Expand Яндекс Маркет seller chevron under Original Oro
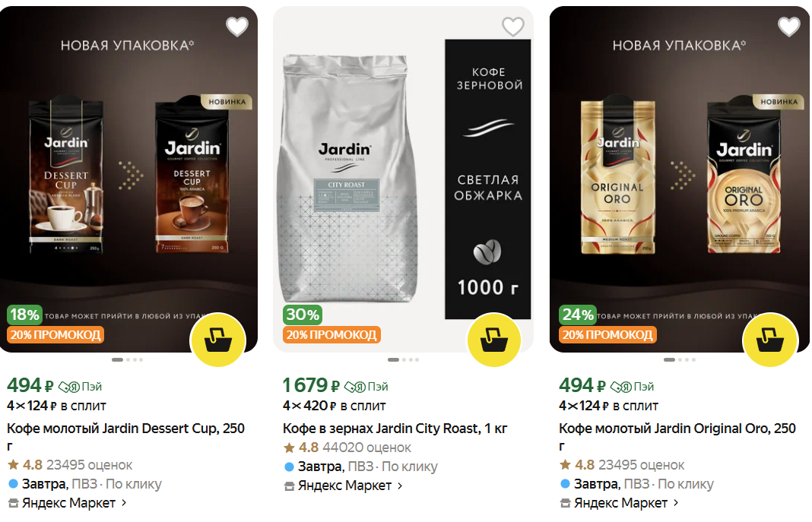Screen dimensions: 812x522 [x=676, y=502]
